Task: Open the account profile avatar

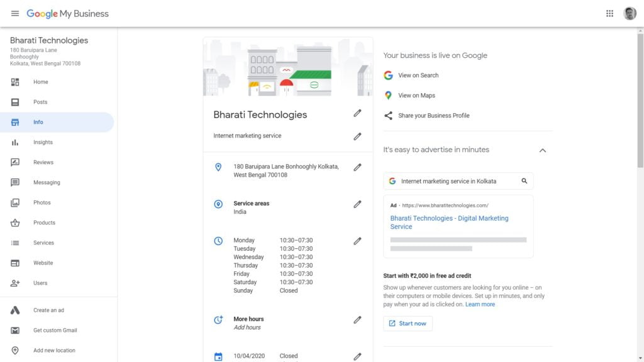Action: (x=630, y=14)
